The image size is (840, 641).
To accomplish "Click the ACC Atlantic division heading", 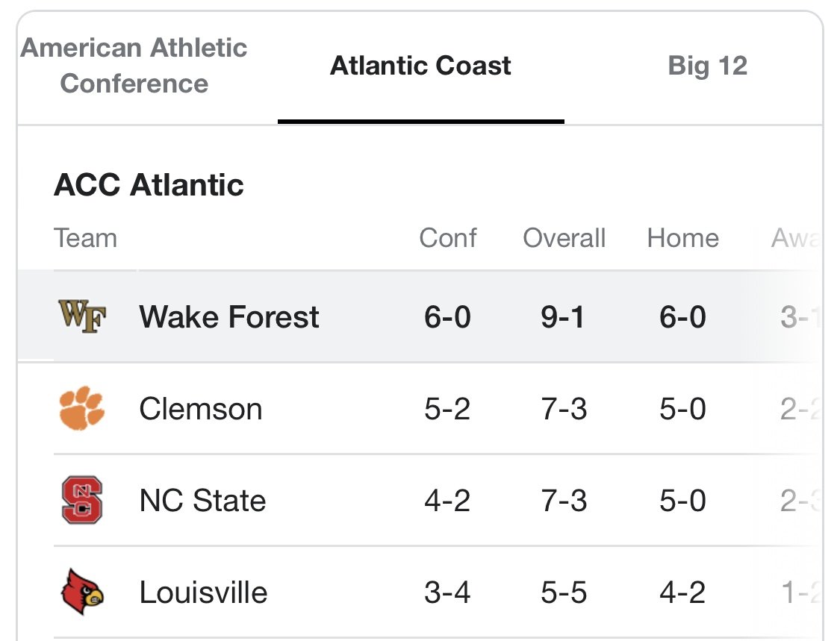I will click(x=149, y=185).
